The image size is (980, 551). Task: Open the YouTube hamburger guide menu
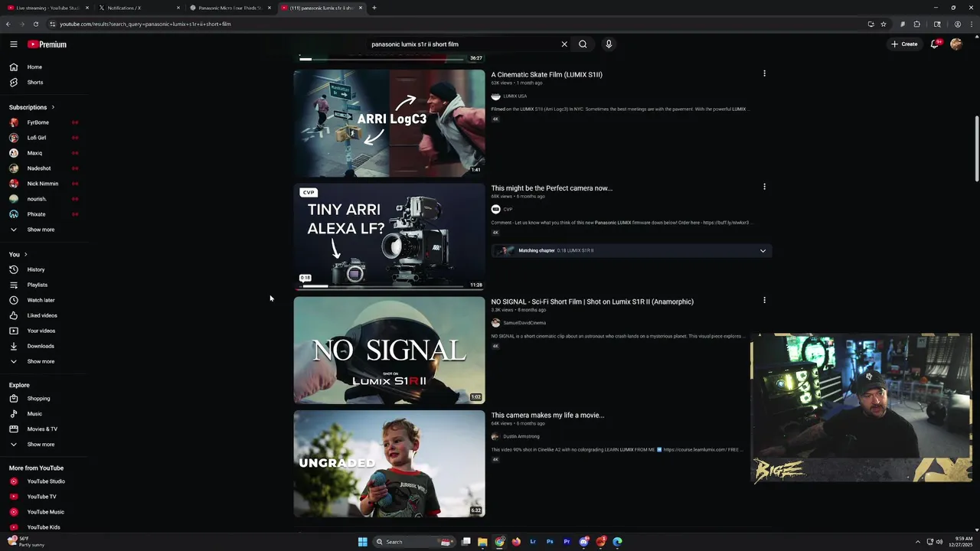14,44
